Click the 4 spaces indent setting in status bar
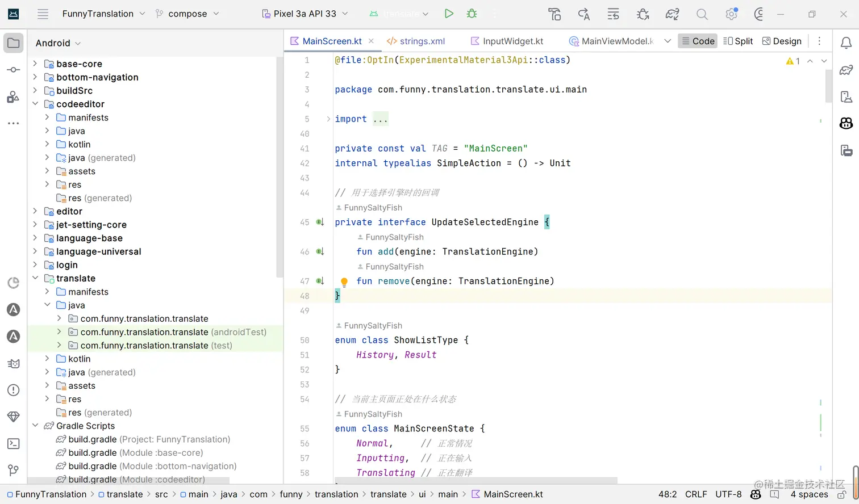Screen dimensions: 859x504 coord(809,494)
